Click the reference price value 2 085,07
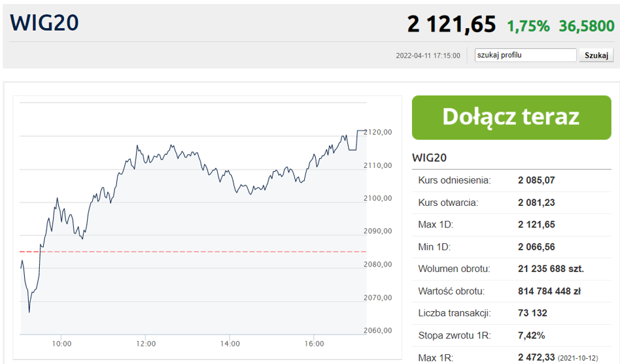 (536, 180)
